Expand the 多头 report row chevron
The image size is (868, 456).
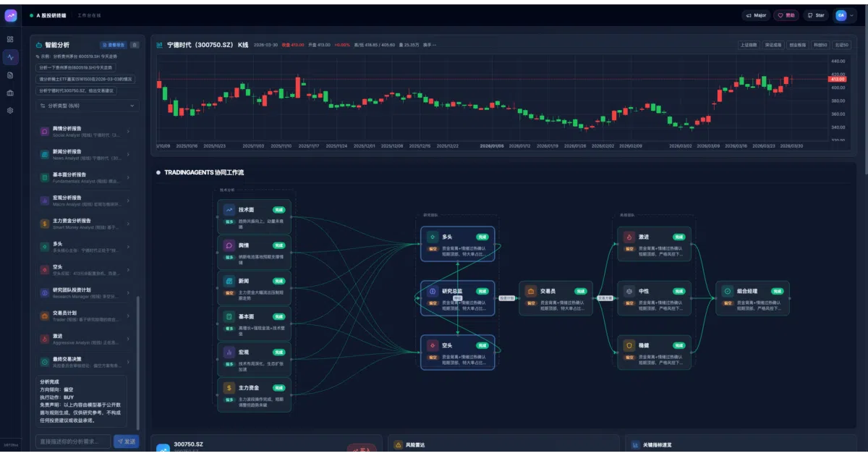(x=129, y=246)
